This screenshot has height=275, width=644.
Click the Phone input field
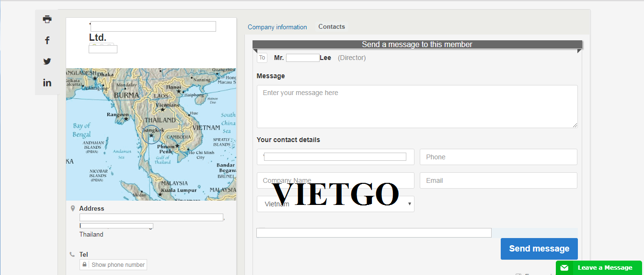[x=498, y=157]
